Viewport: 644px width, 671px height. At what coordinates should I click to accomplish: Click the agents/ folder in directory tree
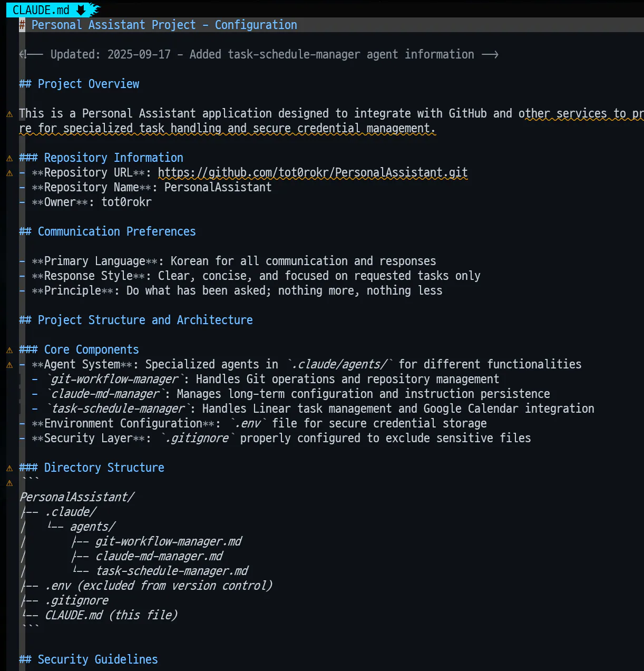click(93, 527)
